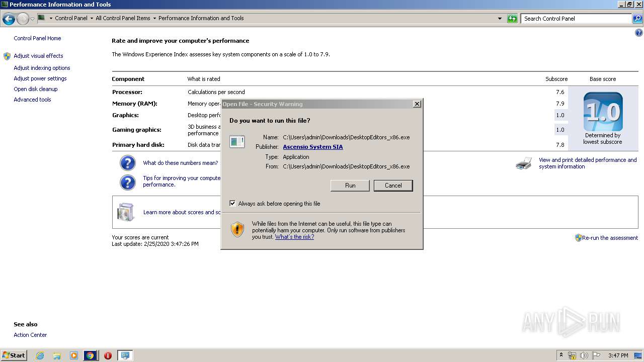Click the Control Panel icon in address bar
The height and width of the screenshot is (362, 644).
pyautogui.click(x=42, y=18)
